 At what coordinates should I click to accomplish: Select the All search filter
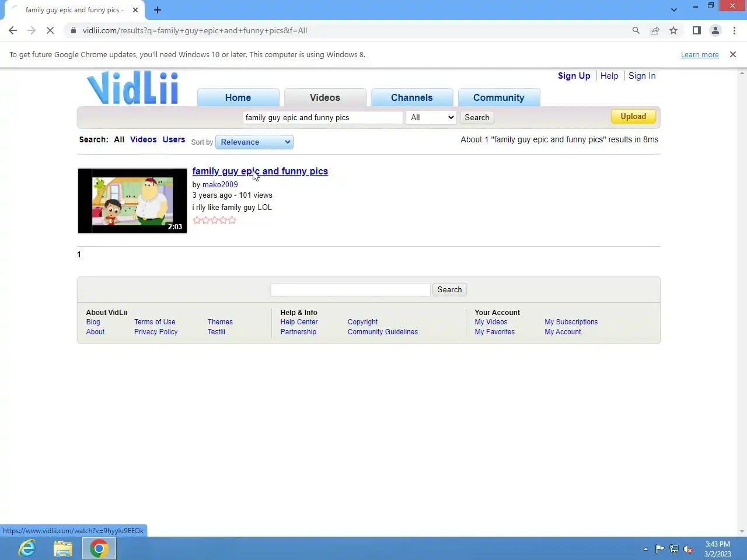click(x=119, y=139)
